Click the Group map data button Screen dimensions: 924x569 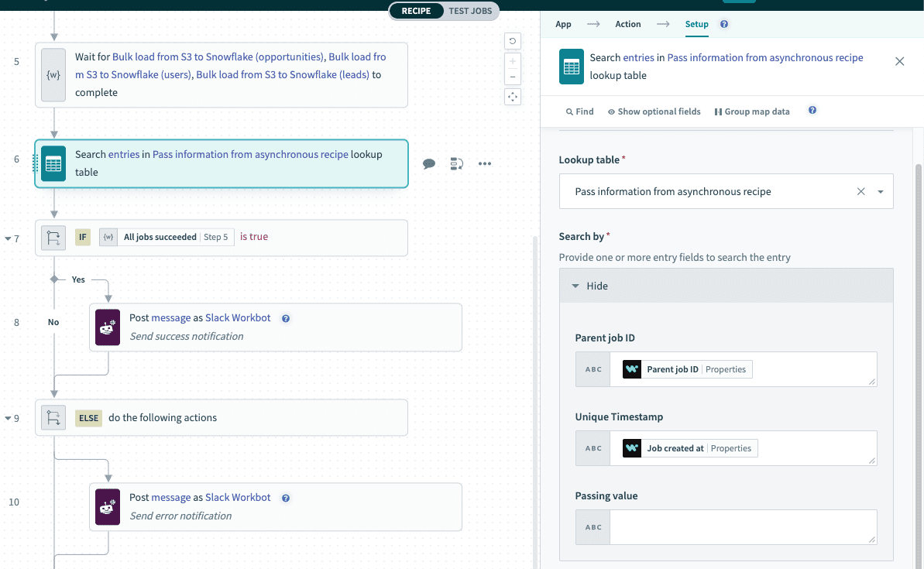[x=751, y=111]
